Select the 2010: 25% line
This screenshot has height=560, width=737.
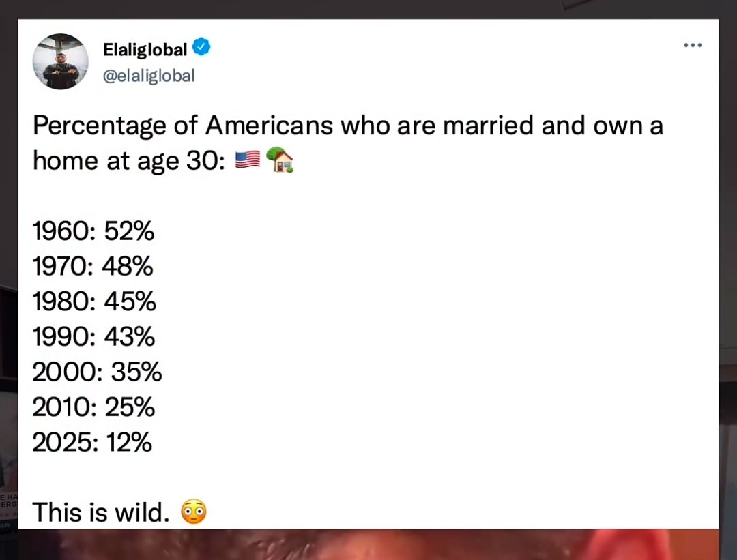click(93, 407)
